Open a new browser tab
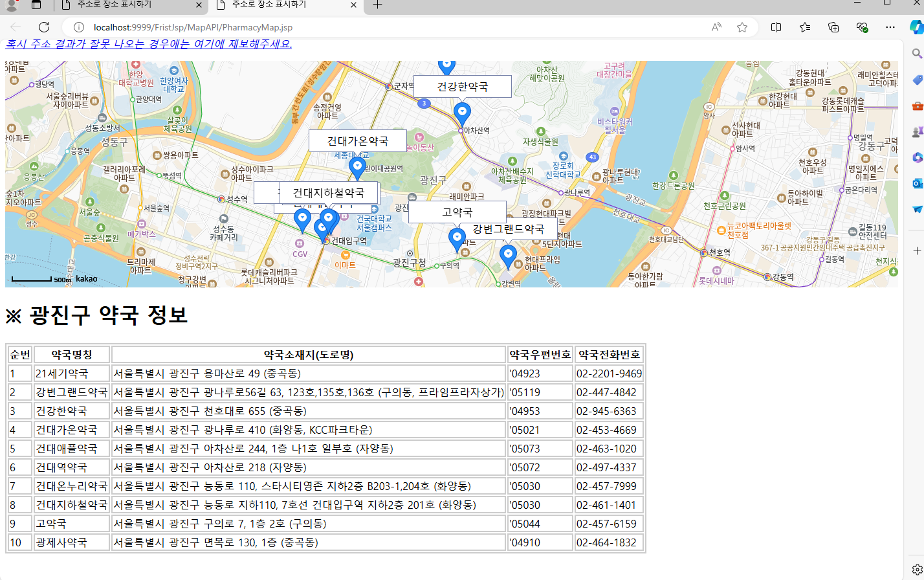The image size is (924, 580). (378, 5)
